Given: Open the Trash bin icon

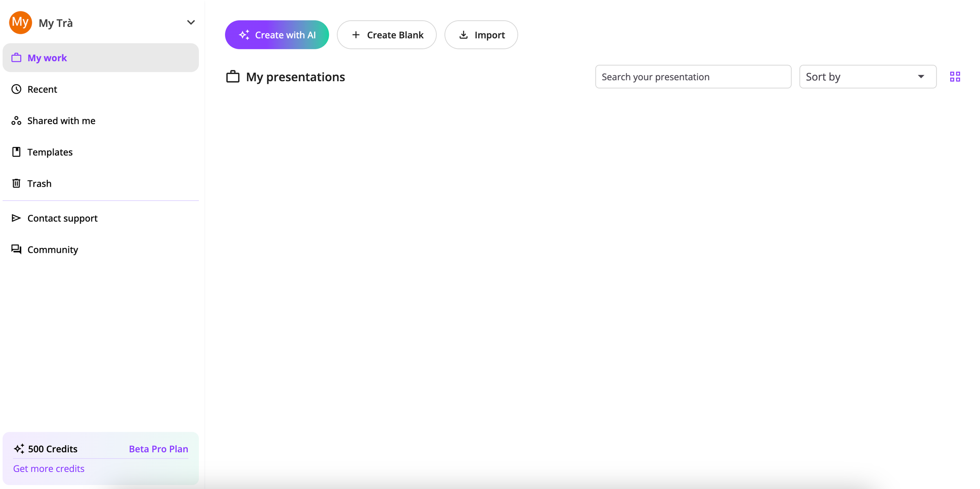Looking at the screenshot, I should tap(16, 183).
